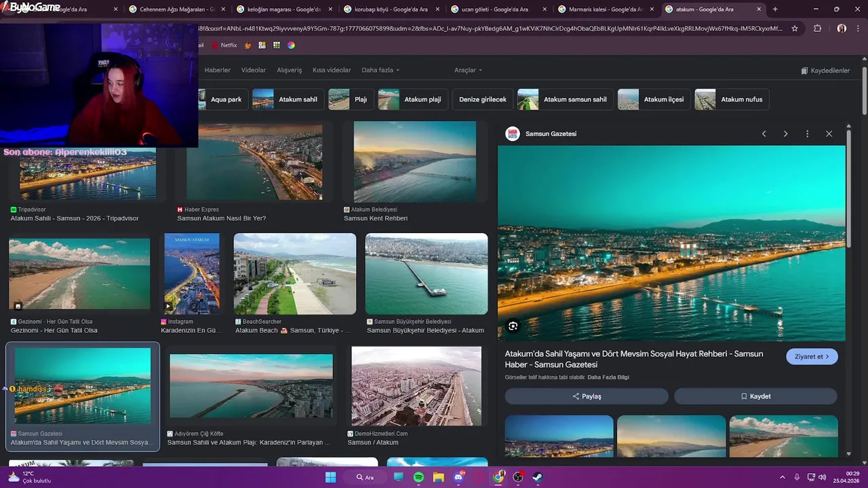This screenshot has width=868, height=488.
Task: Open the Adıyörem Çiğ Köfte image result
Action: pos(252,386)
